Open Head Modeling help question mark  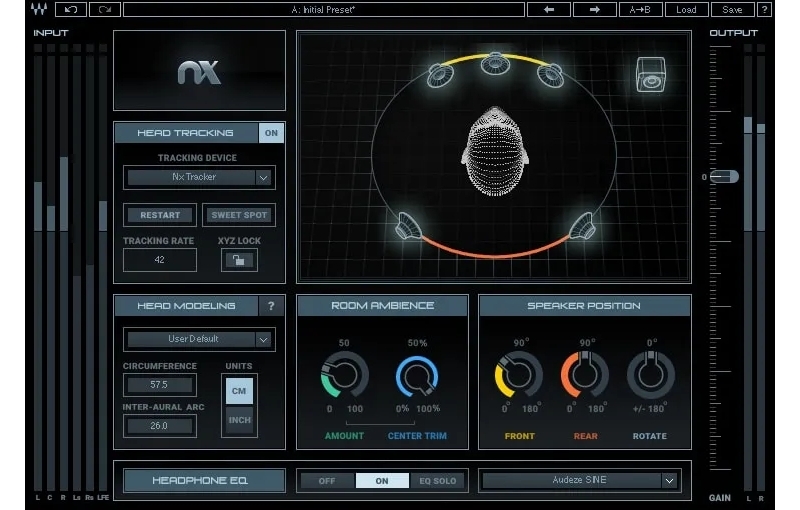271,306
